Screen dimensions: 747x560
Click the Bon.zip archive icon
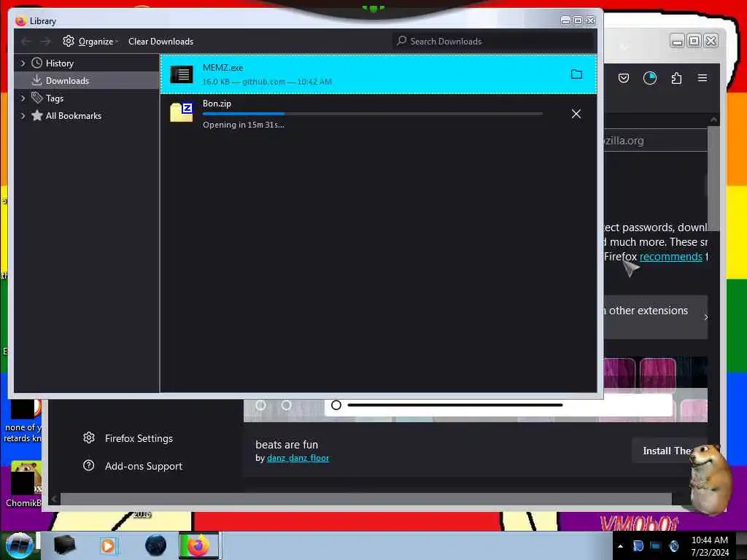182,112
